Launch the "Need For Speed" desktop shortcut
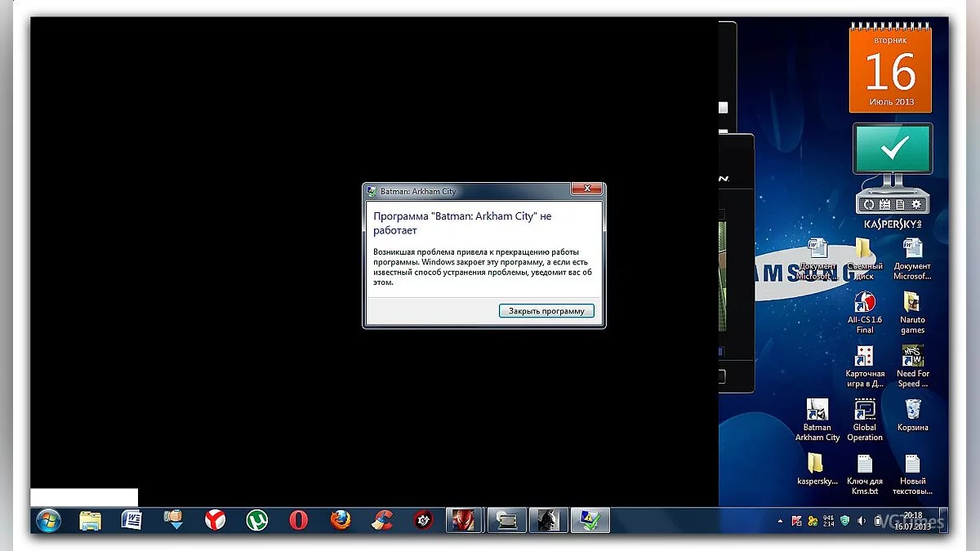 click(912, 367)
